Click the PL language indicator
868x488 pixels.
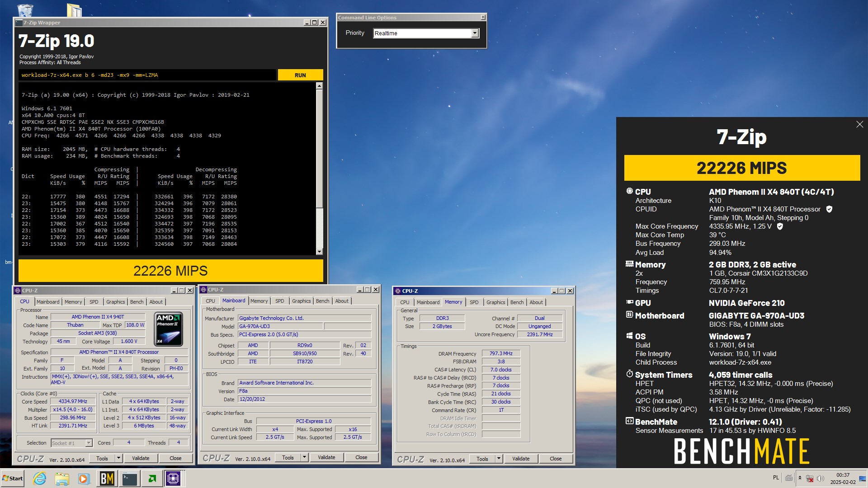[776, 478]
